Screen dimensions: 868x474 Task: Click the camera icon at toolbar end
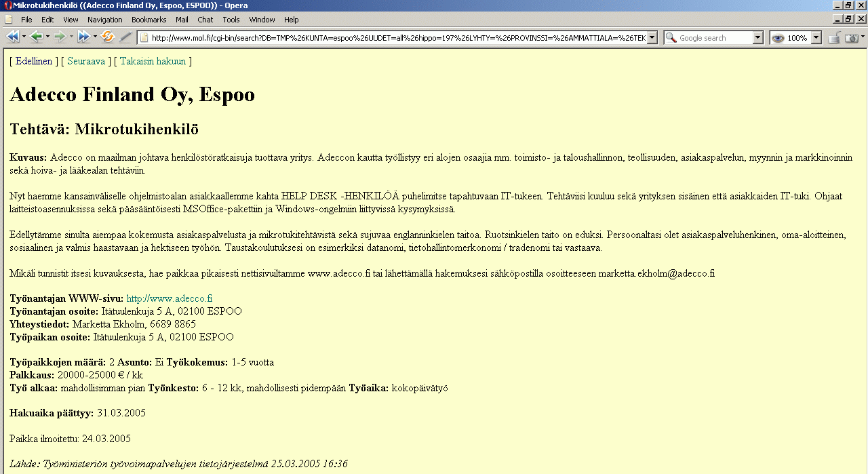coord(851,38)
